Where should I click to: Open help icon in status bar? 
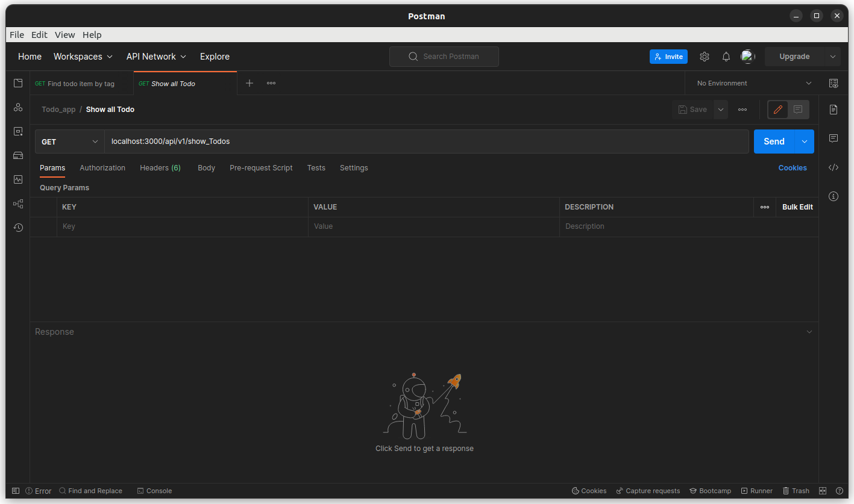[x=839, y=491]
